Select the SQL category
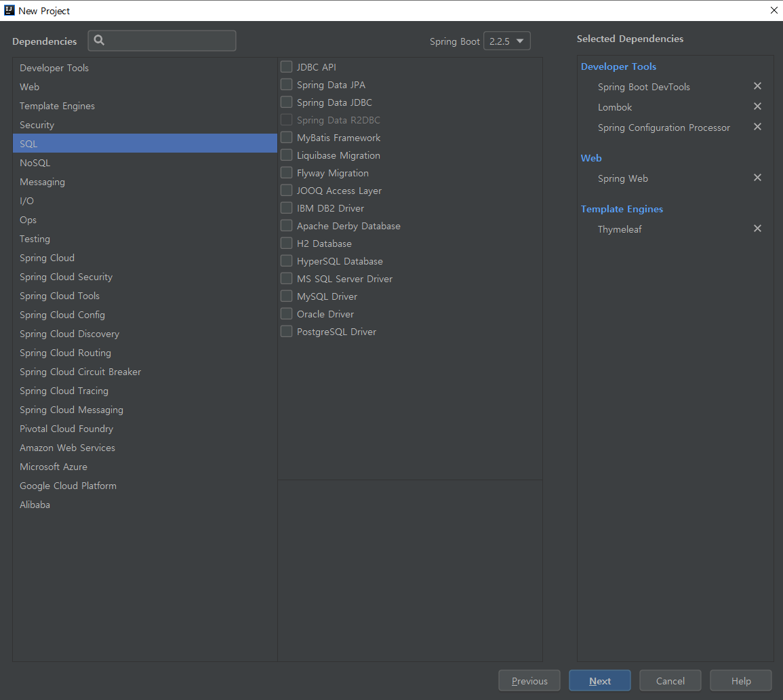Screen dimensions: 783x700 point(145,143)
